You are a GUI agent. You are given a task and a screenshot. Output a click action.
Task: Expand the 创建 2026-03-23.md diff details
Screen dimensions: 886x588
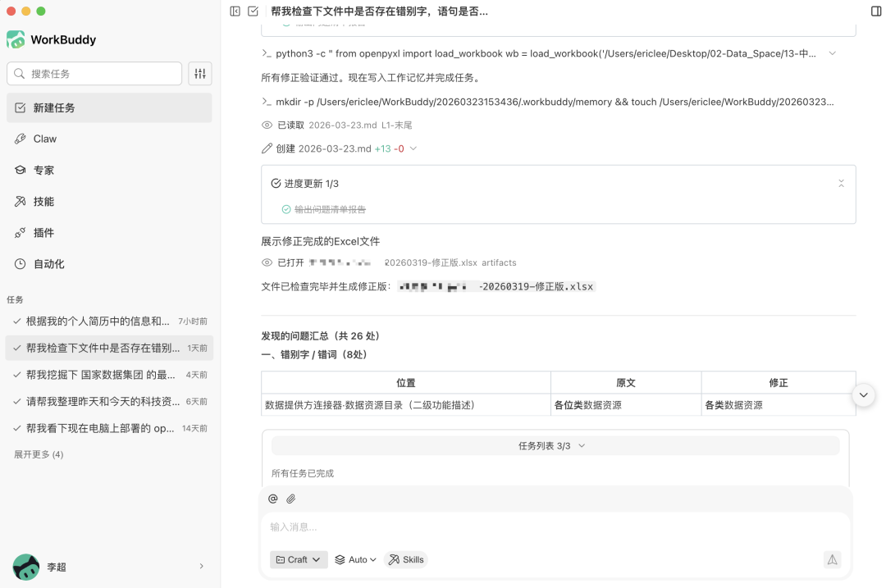point(413,148)
